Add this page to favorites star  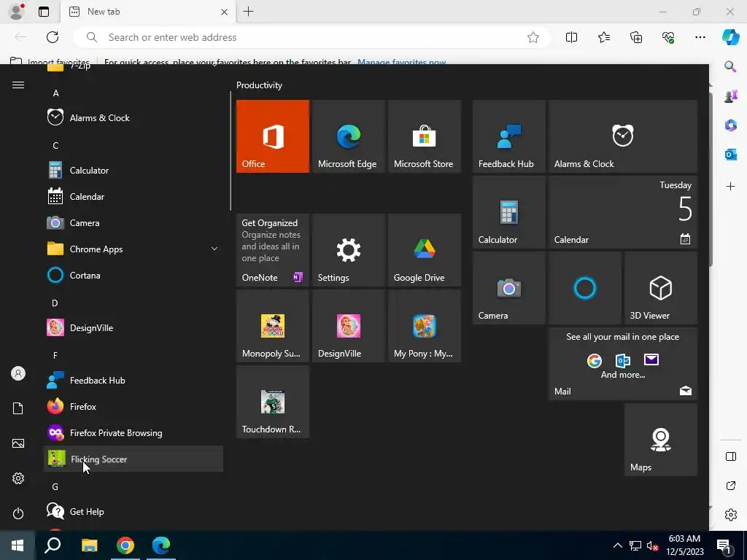[533, 37]
